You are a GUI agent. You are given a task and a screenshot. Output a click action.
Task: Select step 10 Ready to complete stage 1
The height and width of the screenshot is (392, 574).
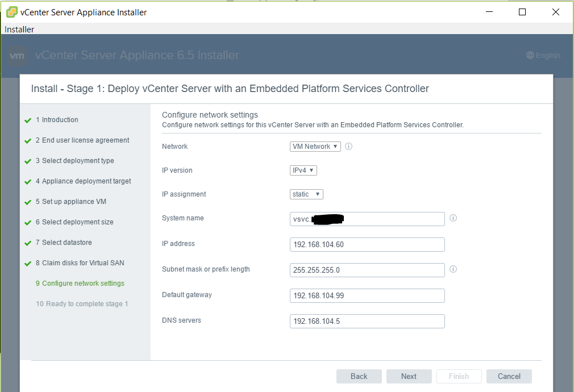tap(82, 304)
